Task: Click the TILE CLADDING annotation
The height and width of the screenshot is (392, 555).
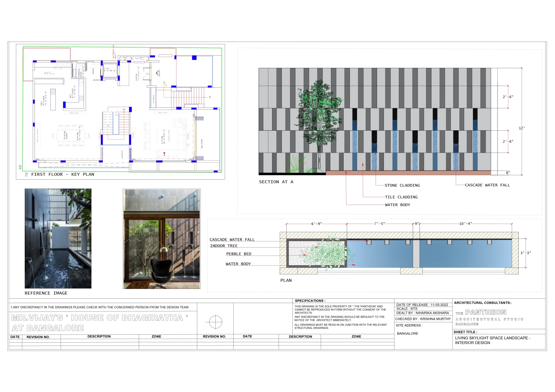Action: pos(401,197)
